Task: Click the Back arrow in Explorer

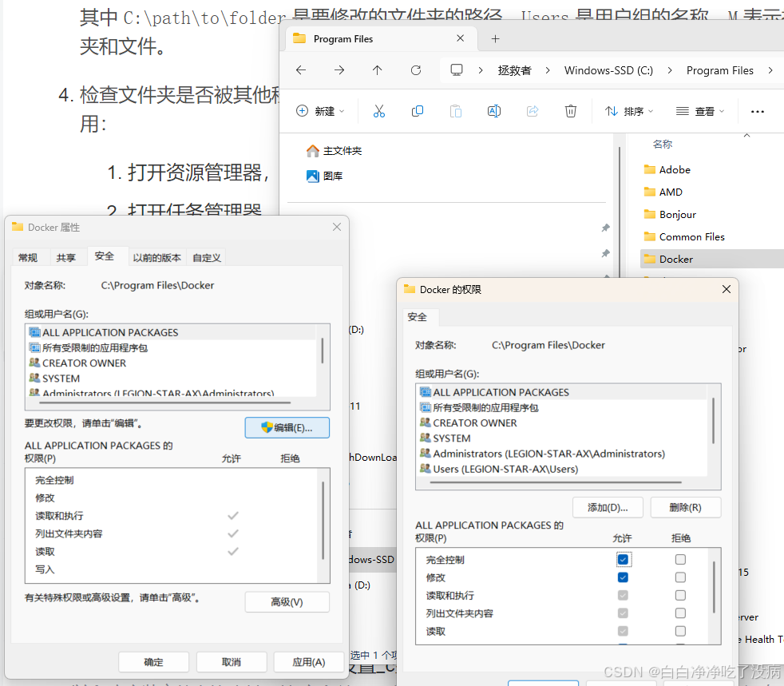Action: click(300, 70)
